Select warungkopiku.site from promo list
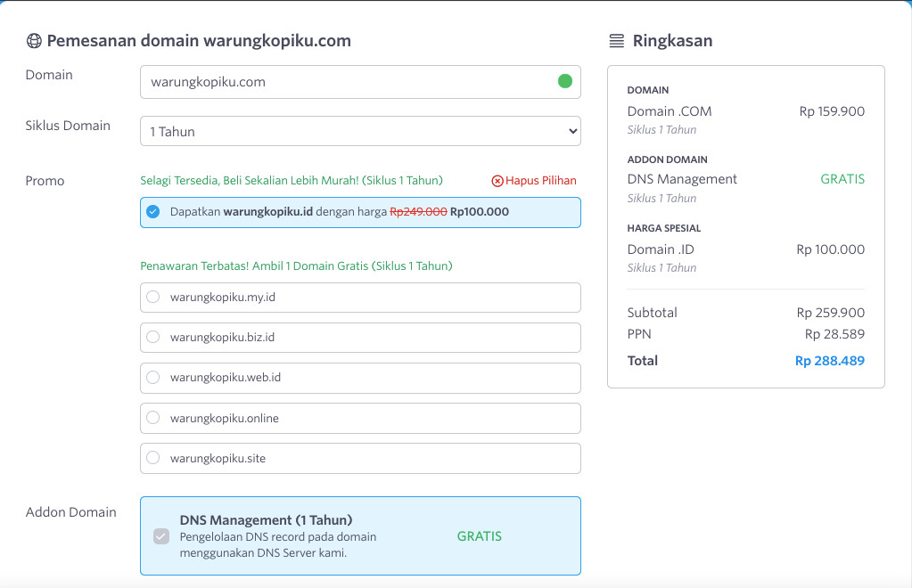The height and width of the screenshot is (588, 912). (x=152, y=458)
